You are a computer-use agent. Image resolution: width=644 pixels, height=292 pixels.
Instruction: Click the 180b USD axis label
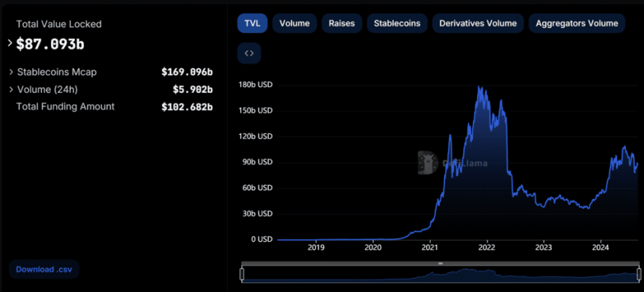click(255, 85)
